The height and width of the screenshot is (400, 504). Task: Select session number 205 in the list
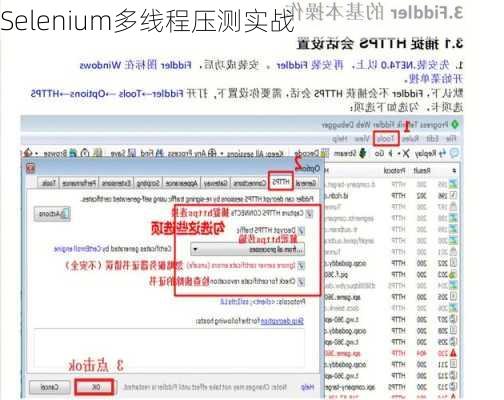coord(392,297)
